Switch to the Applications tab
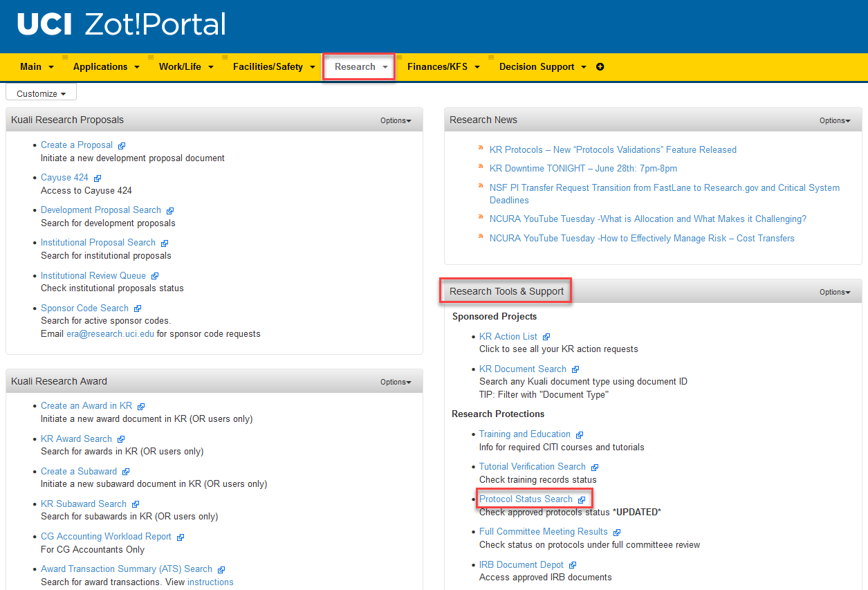The height and width of the screenshot is (590, 868). point(100,67)
